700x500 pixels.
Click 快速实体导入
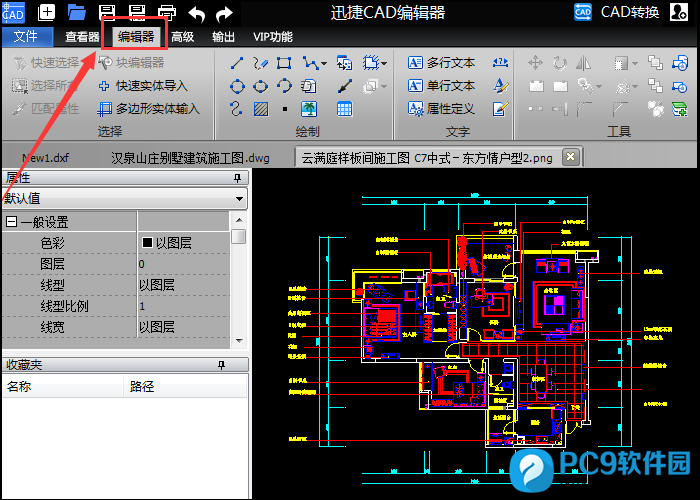click(x=143, y=86)
